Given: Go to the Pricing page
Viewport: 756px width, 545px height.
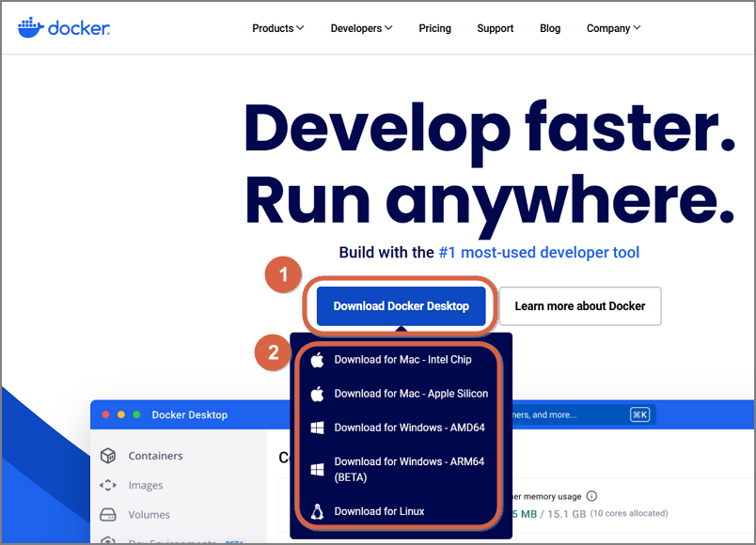Looking at the screenshot, I should click(434, 28).
